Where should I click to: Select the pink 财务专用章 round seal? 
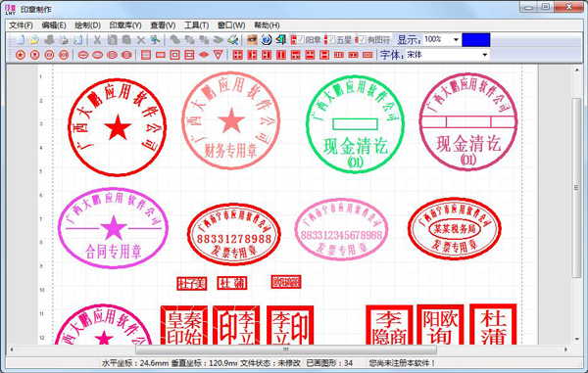[231, 120]
